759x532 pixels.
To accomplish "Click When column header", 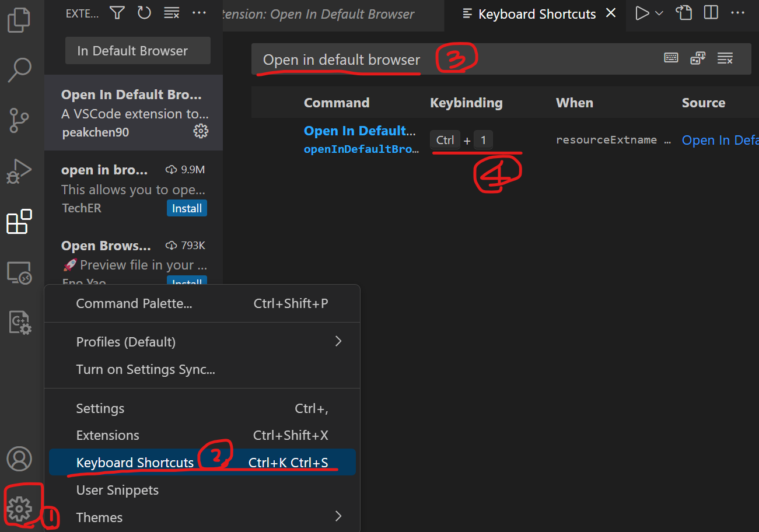I will click(575, 103).
